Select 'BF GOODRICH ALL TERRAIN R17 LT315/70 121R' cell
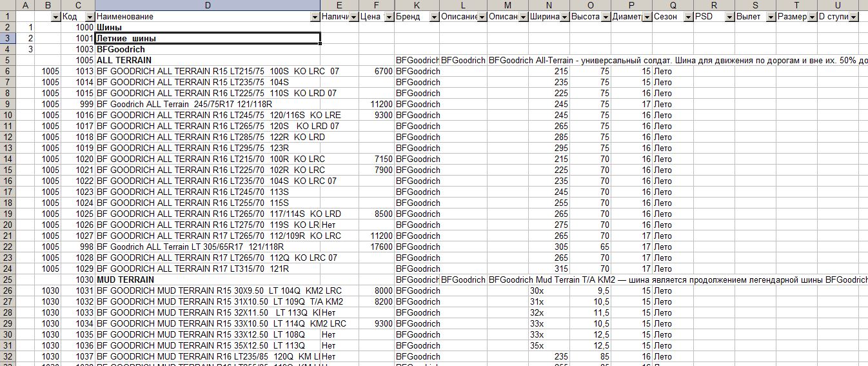This screenshot has height=366, width=868. click(208, 269)
